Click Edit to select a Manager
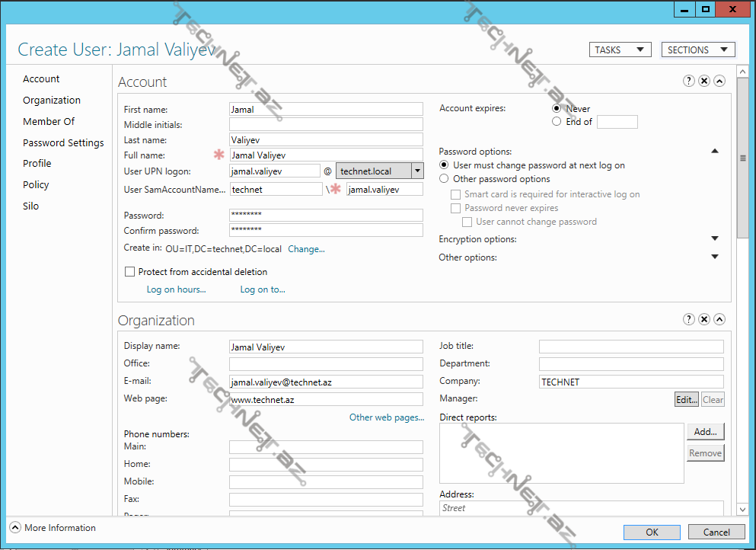Image resolution: width=756 pixels, height=550 pixels. pyautogui.click(x=685, y=399)
